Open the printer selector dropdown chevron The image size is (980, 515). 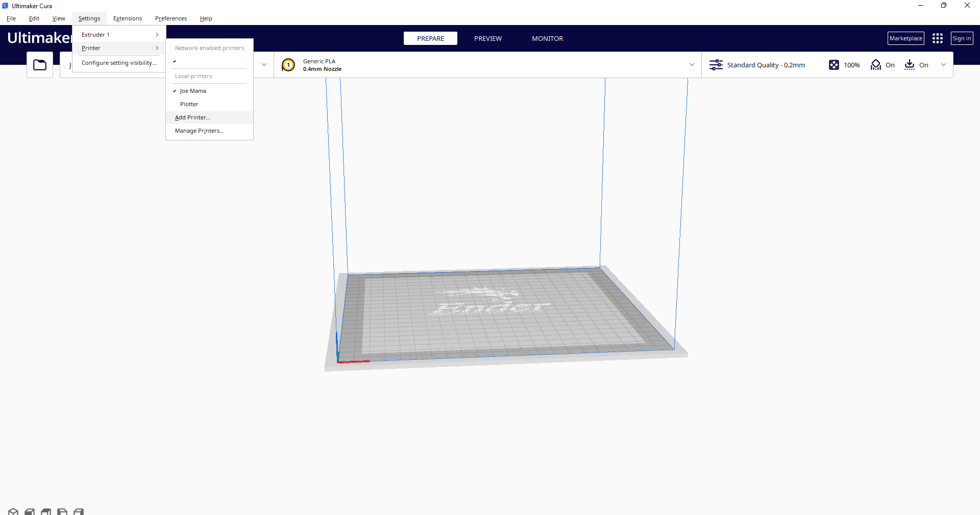pos(264,65)
